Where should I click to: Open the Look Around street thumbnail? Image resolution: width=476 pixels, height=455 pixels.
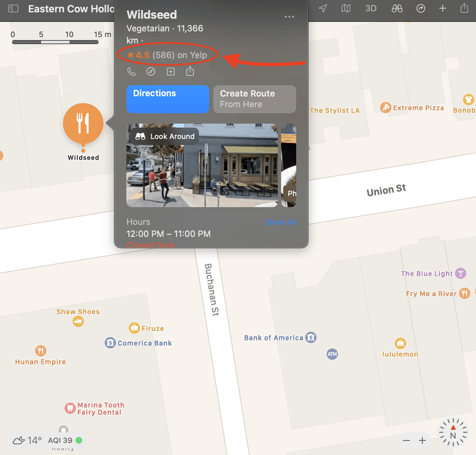[x=202, y=165]
